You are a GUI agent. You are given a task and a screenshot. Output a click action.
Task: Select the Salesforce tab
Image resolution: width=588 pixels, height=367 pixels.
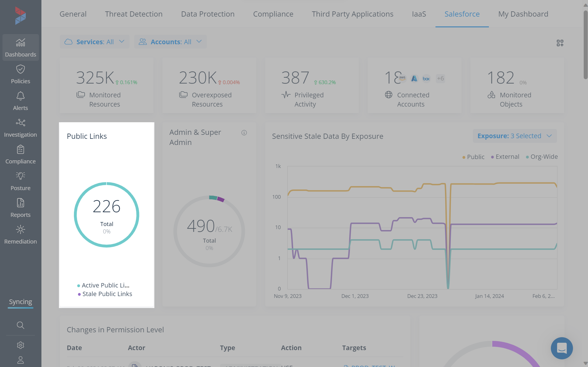click(x=462, y=14)
